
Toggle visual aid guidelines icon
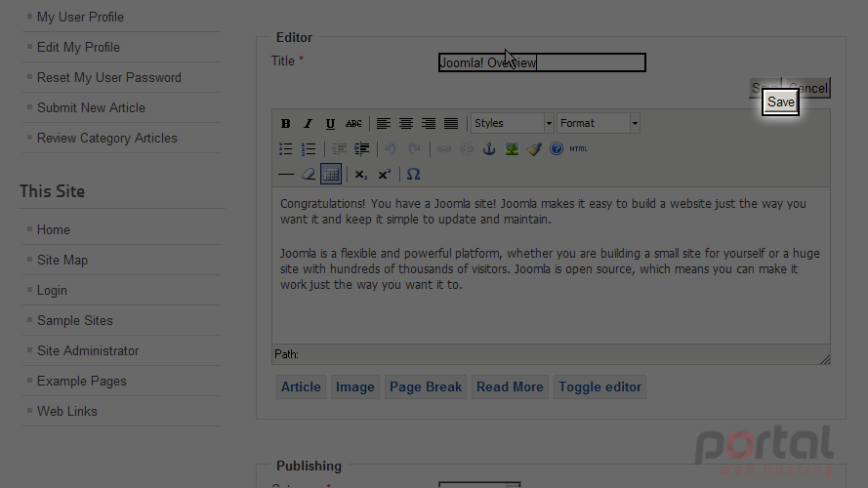(x=331, y=175)
